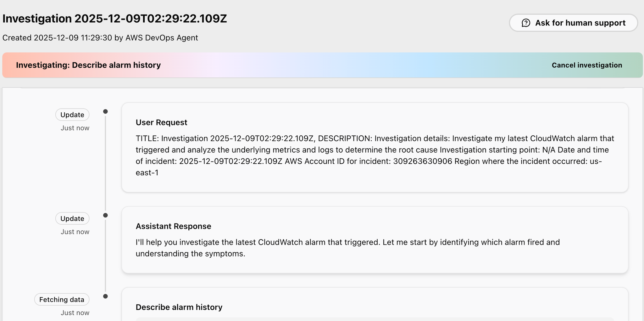Click the Just now timestamp under Fetching data

[75, 313]
